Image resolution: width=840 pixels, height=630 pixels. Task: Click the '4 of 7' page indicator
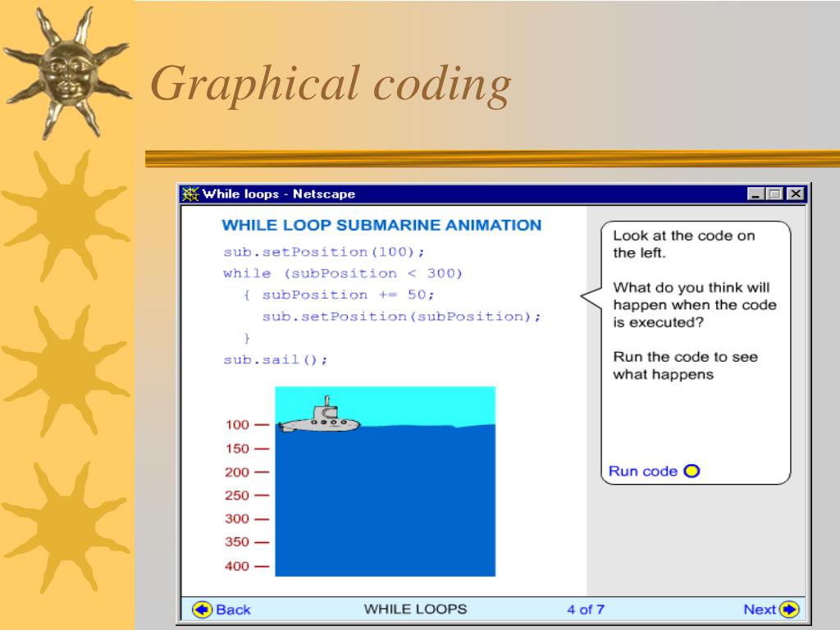[586, 609]
